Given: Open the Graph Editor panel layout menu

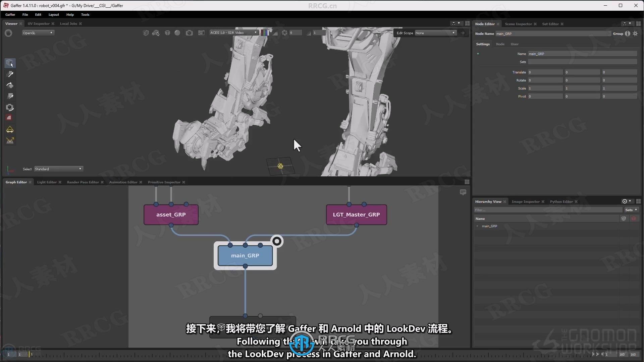Looking at the screenshot, I should pos(467,182).
